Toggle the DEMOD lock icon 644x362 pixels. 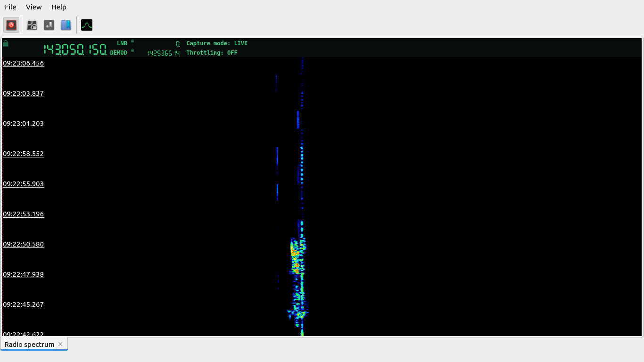(x=132, y=50)
